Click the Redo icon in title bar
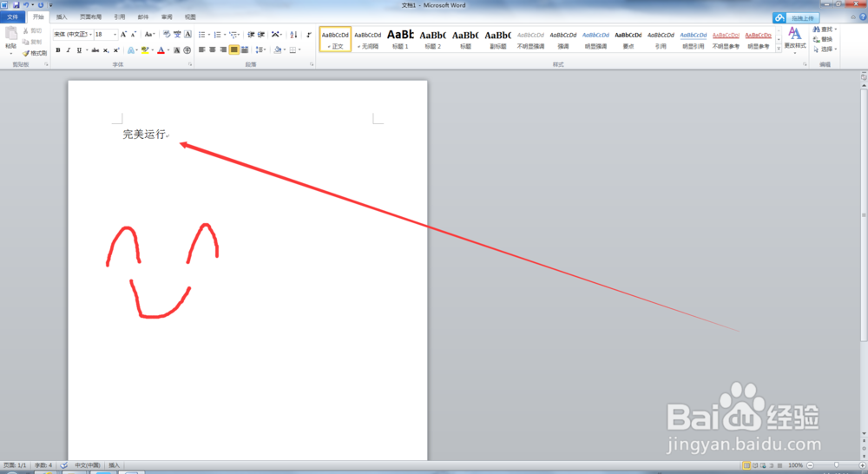The image size is (868, 474). tap(41, 5)
